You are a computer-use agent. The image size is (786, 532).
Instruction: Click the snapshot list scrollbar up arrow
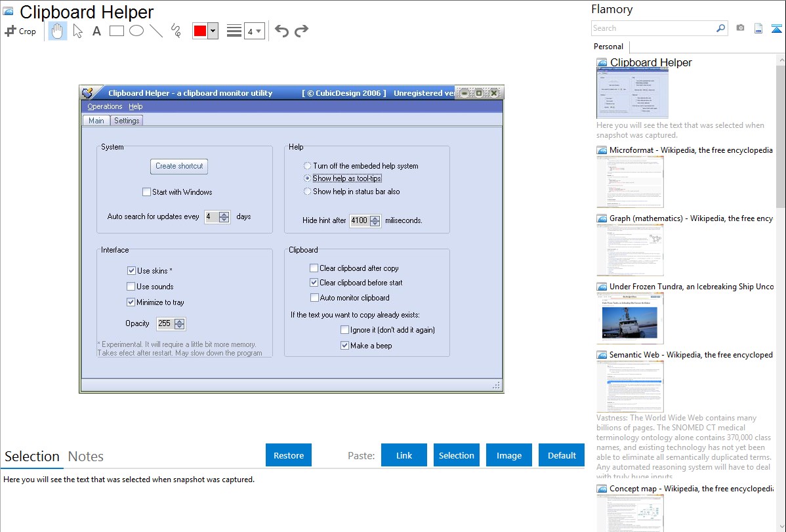(x=781, y=60)
